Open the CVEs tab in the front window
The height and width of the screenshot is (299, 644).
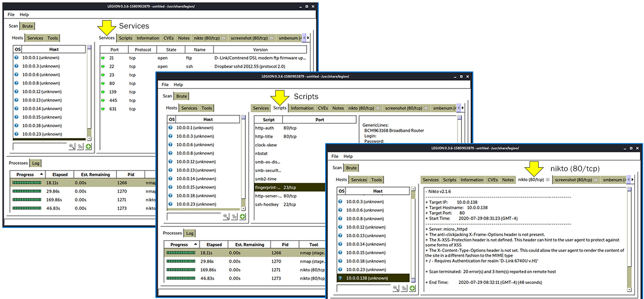click(493, 180)
